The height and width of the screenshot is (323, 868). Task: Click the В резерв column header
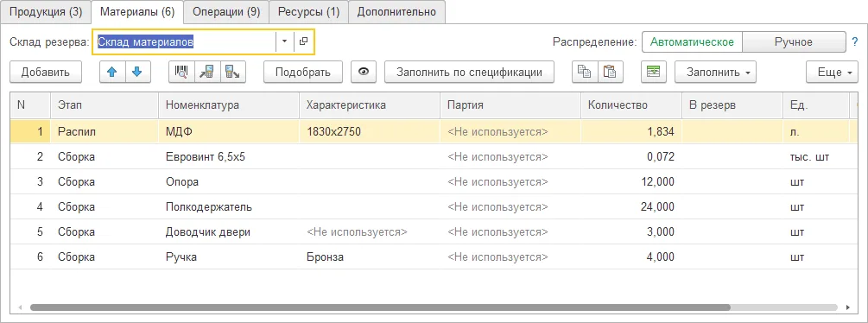[x=732, y=105]
